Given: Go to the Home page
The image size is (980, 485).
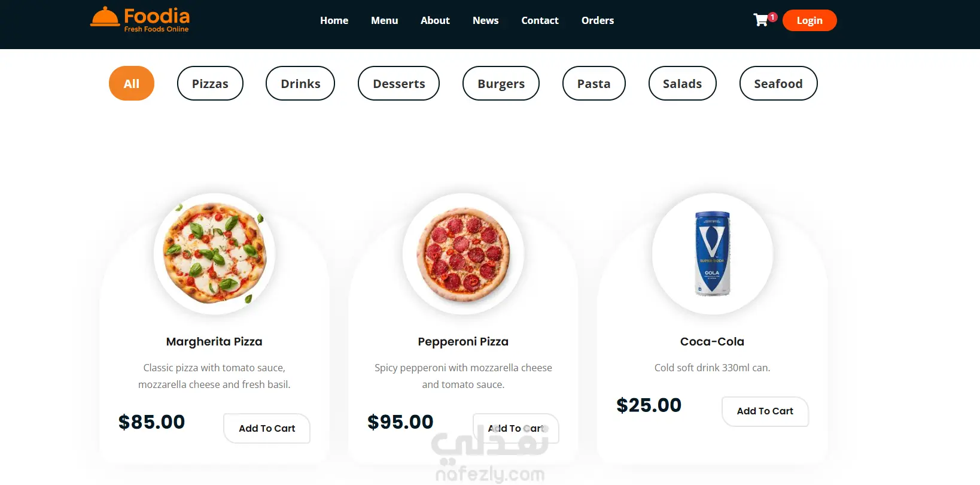Looking at the screenshot, I should pos(334,20).
